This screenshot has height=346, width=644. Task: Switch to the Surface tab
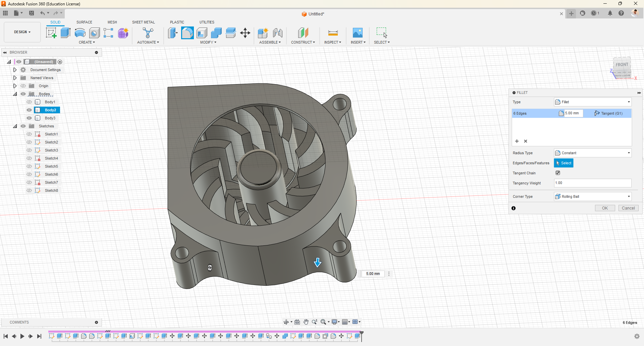tap(84, 22)
